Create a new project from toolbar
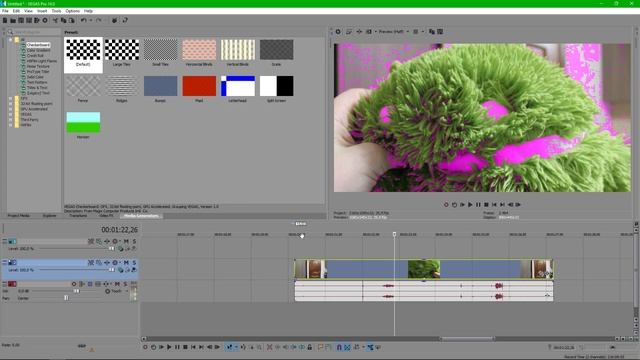Image resolution: width=640 pixels, height=360 pixels. [x=5, y=20]
